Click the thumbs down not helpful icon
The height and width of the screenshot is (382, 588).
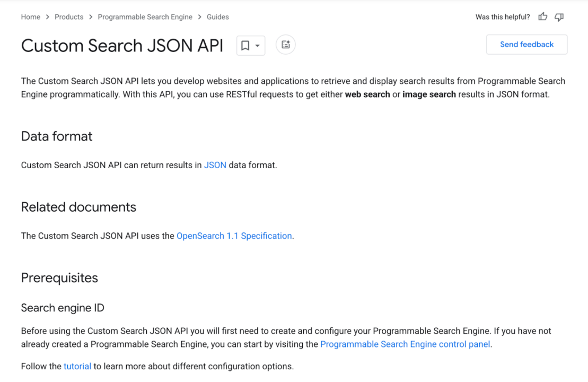tap(559, 17)
